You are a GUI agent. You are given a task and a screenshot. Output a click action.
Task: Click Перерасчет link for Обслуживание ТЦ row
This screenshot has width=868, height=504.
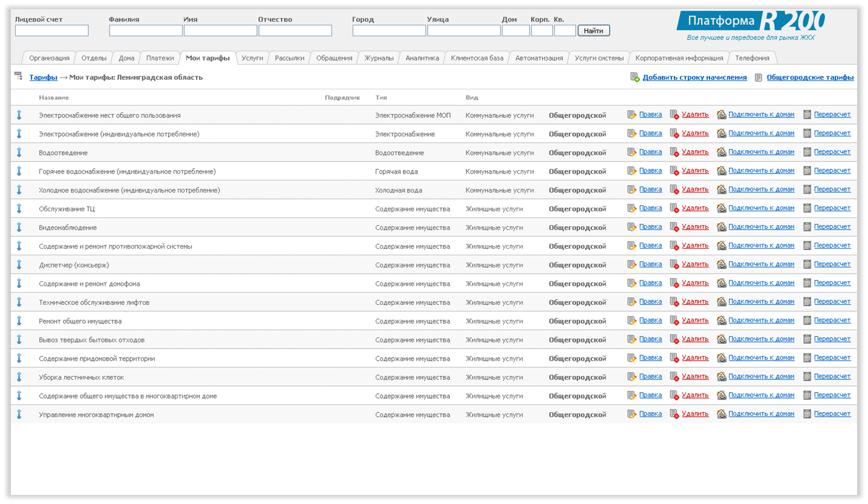coord(832,208)
